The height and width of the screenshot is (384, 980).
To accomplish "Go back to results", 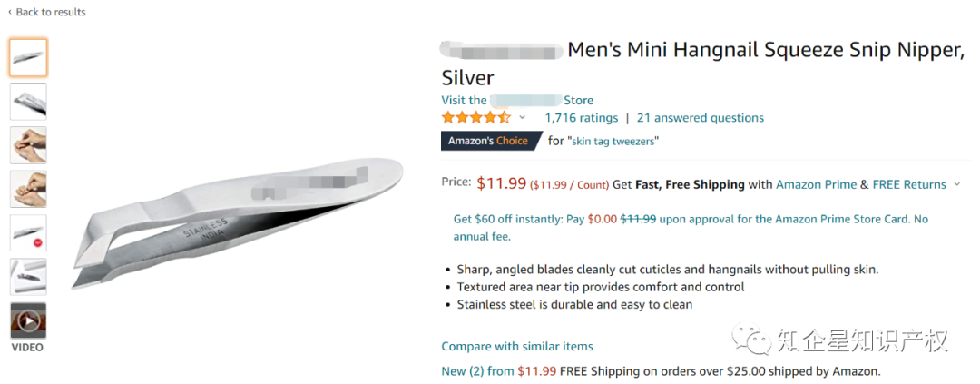I will 47,12.
